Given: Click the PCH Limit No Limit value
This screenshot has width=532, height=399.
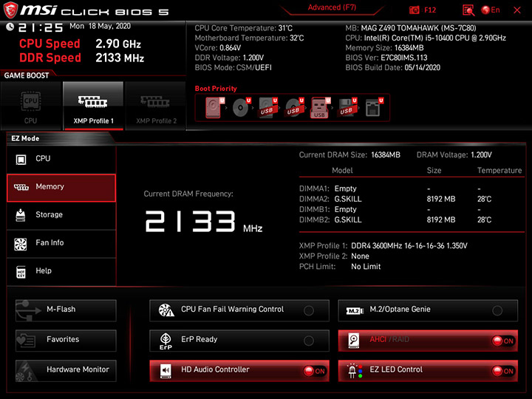Looking at the screenshot, I should tap(366, 267).
